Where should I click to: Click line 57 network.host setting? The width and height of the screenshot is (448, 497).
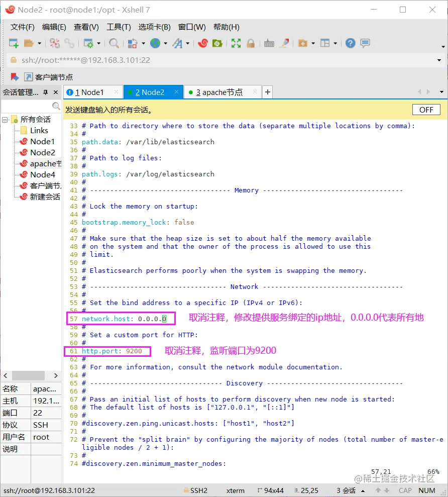tap(124, 319)
